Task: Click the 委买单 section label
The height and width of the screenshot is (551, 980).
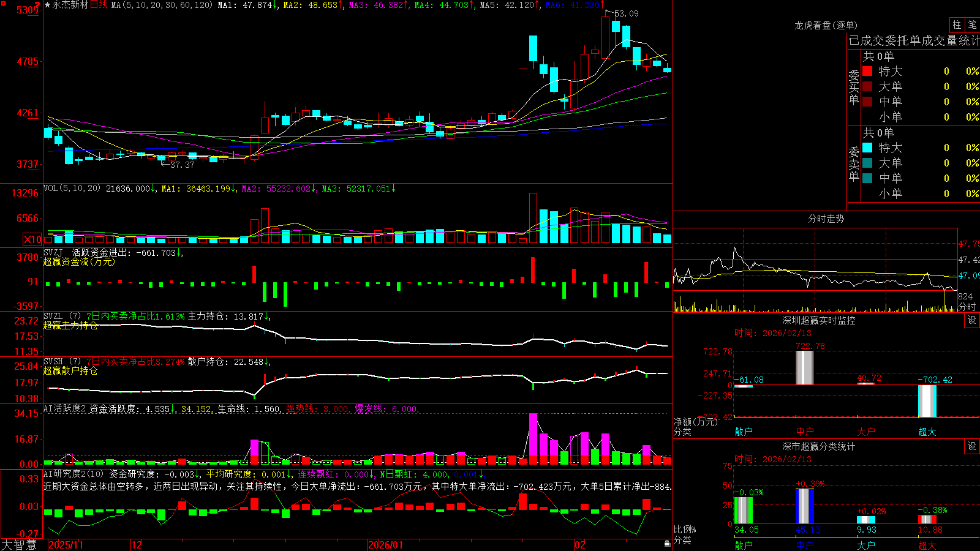Action: tap(854, 87)
